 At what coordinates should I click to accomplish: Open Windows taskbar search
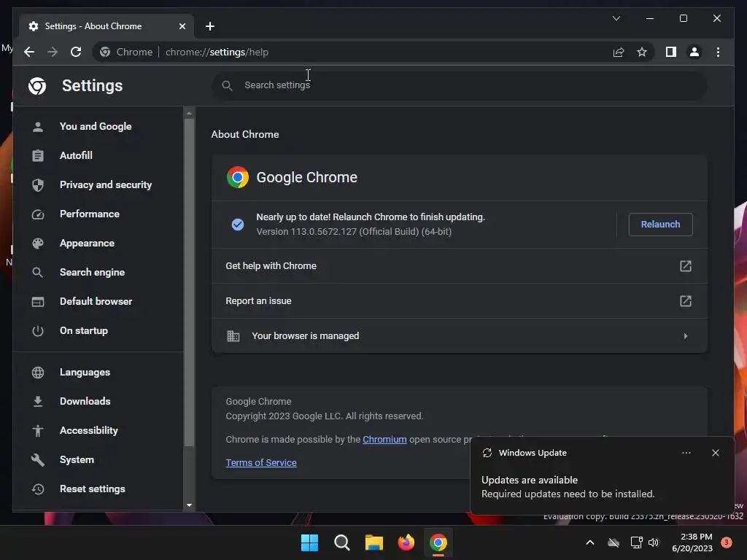point(341,542)
